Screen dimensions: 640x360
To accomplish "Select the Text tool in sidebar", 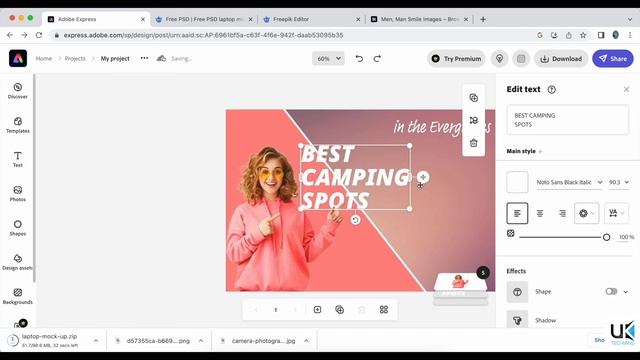I will pyautogui.click(x=18, y=159).
